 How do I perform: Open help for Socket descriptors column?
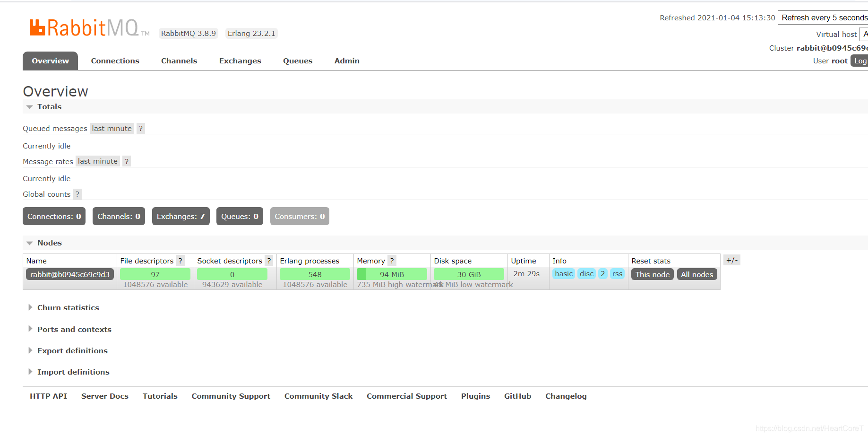[269, 261]
